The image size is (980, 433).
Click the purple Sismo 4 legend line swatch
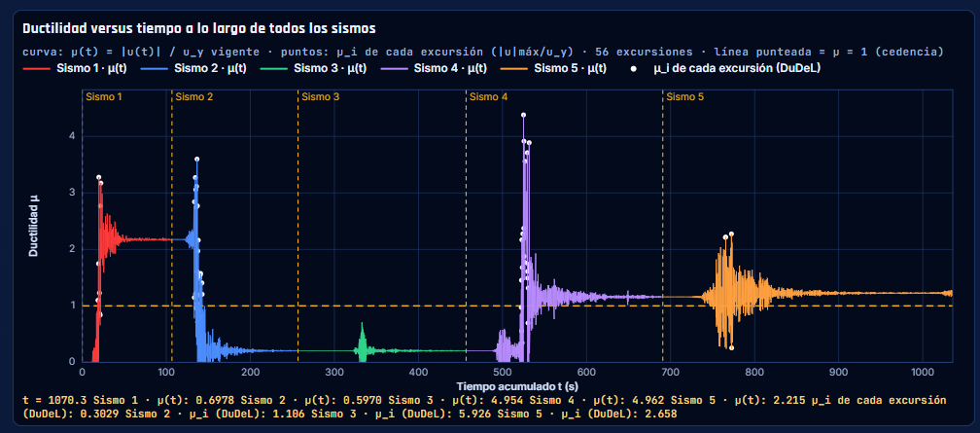click(395, 68)
